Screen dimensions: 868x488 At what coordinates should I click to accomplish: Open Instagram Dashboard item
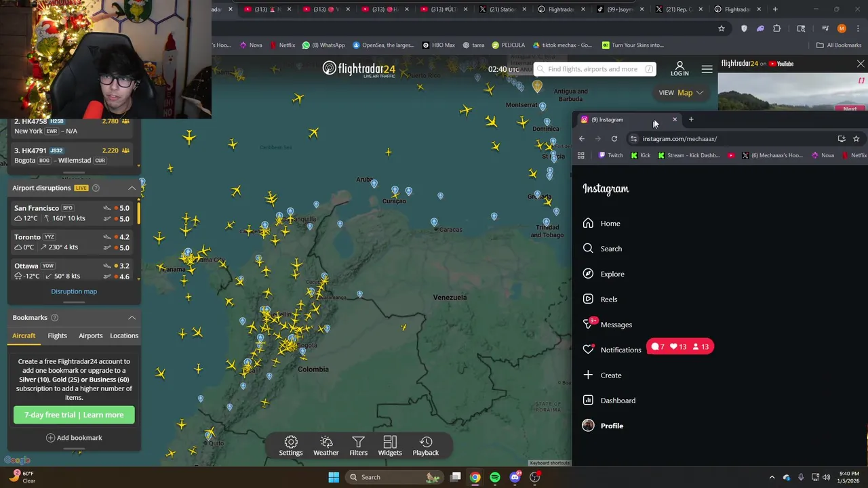[609, 401]
